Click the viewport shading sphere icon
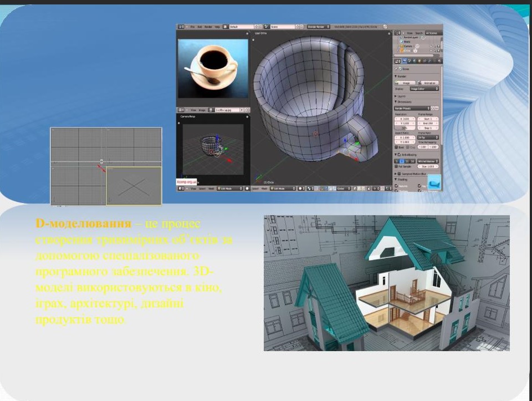 (301, 189)
